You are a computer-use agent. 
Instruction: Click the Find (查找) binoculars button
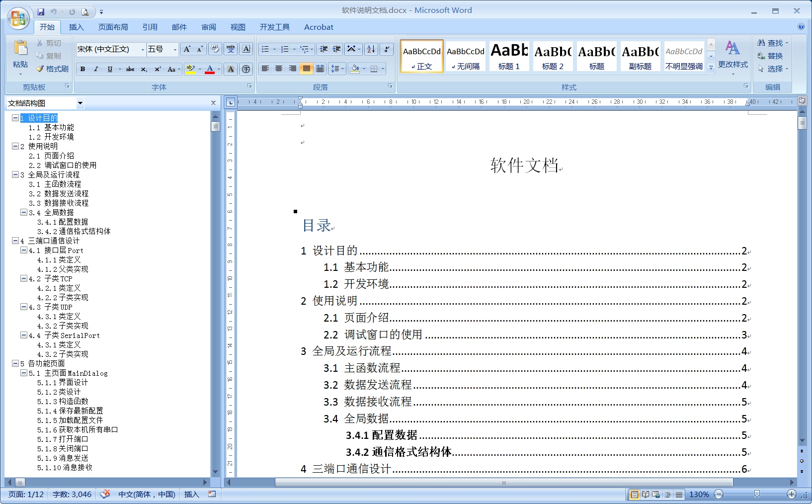pyautogui.click(x=773, y=43)
